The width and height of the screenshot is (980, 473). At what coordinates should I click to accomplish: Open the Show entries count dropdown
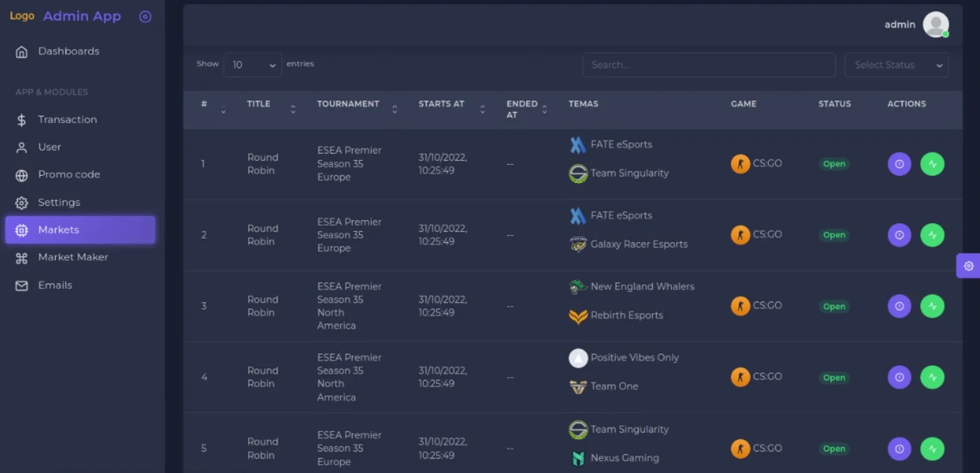pos(253,64)
